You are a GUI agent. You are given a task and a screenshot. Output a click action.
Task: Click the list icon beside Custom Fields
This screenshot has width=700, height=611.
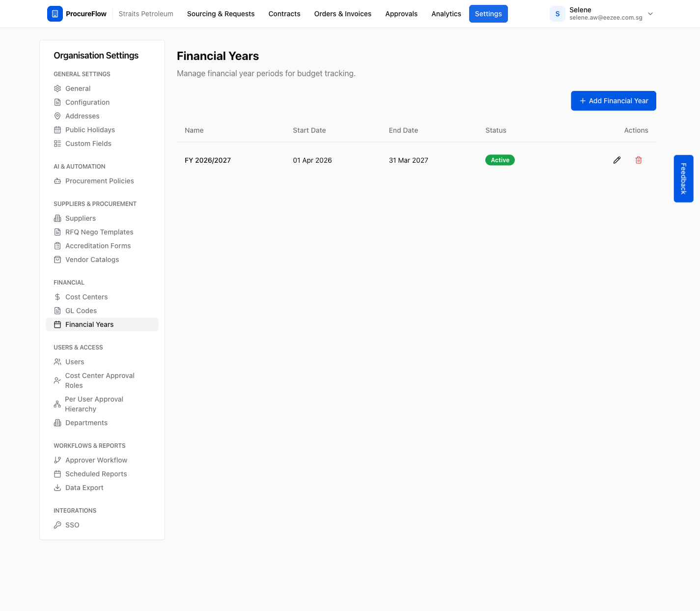57,144
